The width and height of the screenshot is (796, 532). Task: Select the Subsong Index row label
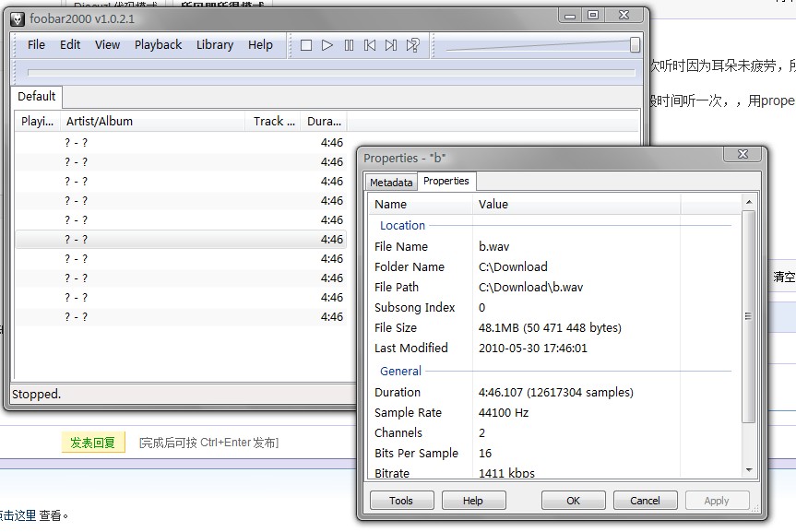tap(414, 308)
